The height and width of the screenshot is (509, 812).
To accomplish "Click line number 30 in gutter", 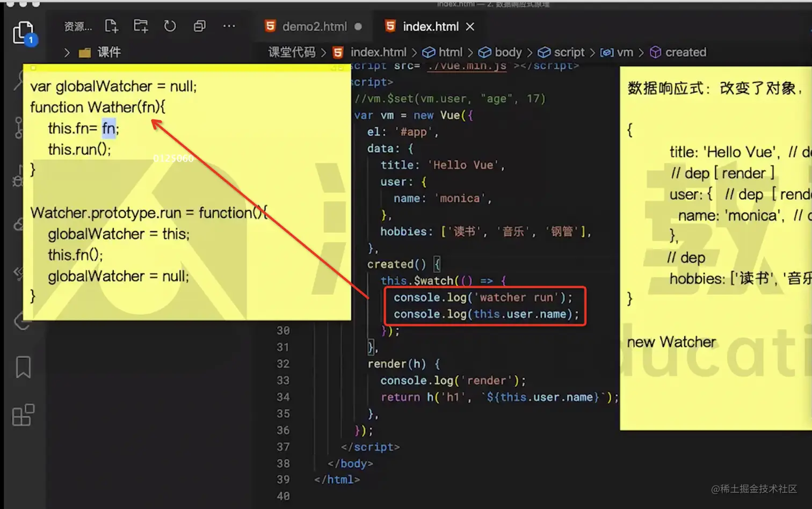I will pyautogui.click(x=283, y=331).
